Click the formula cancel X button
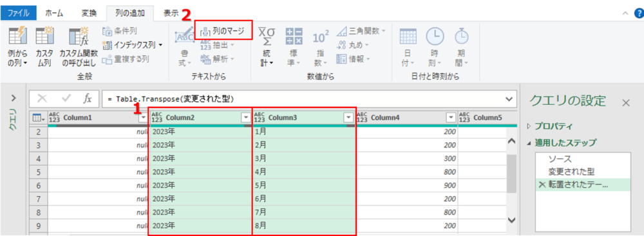644x236 pixels. pos(43,99)
